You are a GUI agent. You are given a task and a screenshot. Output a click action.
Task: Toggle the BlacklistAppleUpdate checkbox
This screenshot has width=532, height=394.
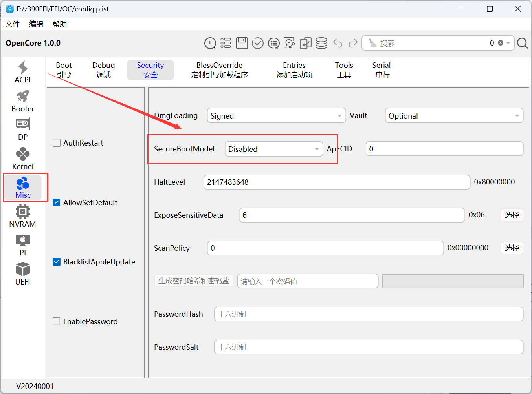coord(57,262)
